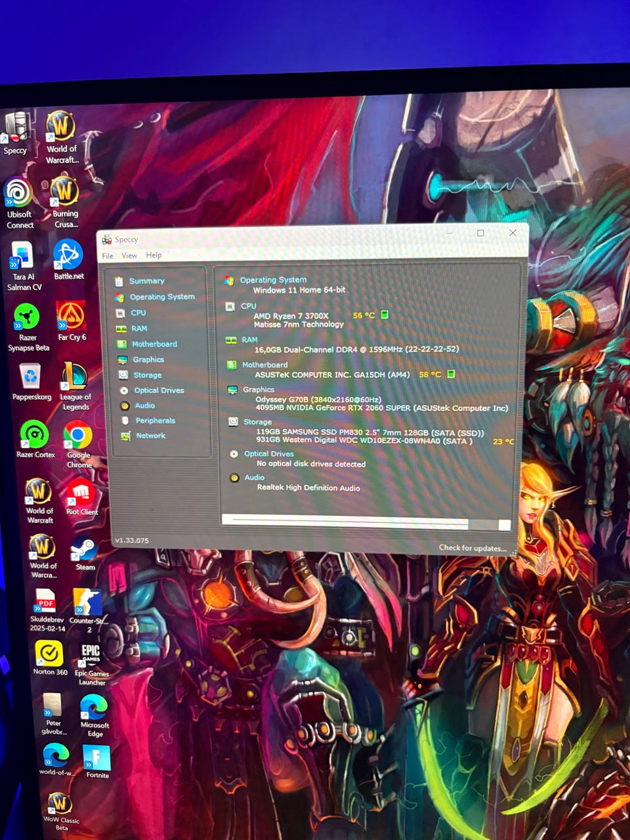Open the Tara Al Salman CV file
The image size is (630, 840).
pyautogui.click(x=24, y=266)
